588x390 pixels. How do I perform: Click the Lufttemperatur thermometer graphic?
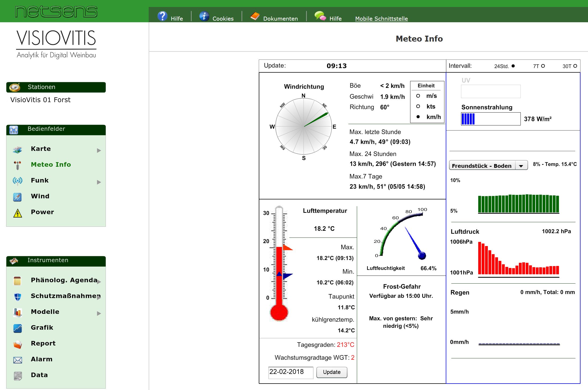point(279,264)
